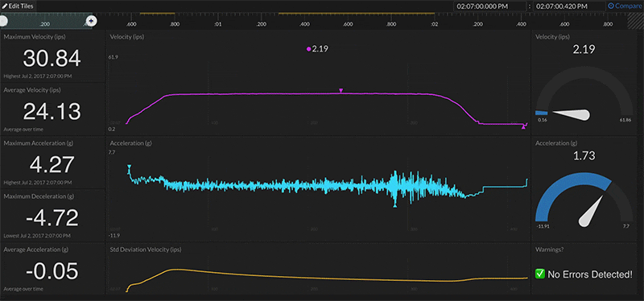The height and width of the screenshot is (301, 644).
Task: Click the acceleration peak marker on cyan chart
Action: [130, 167]
